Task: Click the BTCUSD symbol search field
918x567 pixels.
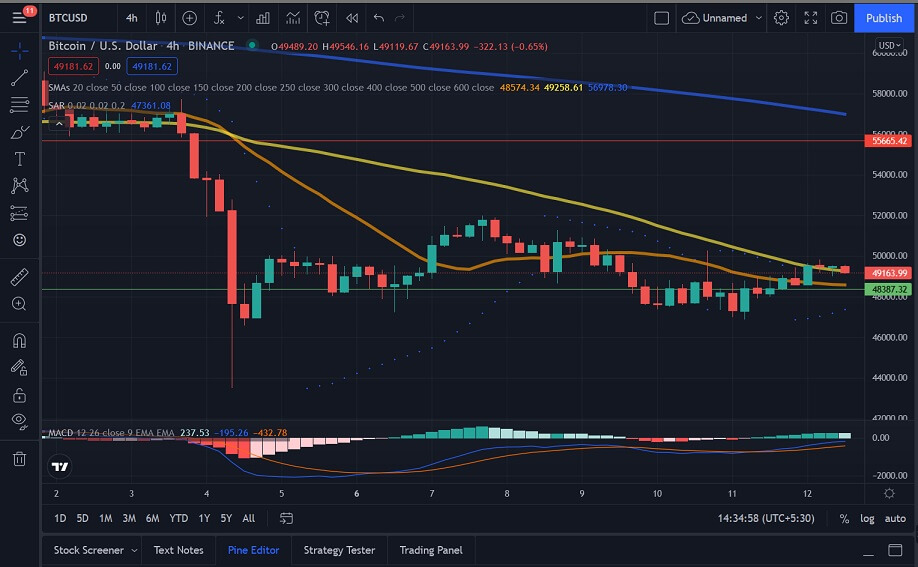Action: (68, 18)
